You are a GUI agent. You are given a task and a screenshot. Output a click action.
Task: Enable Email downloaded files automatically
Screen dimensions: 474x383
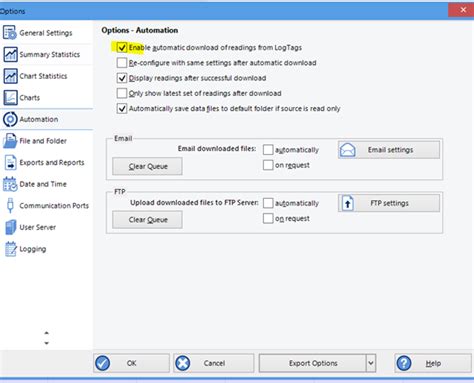click(268, 150)
